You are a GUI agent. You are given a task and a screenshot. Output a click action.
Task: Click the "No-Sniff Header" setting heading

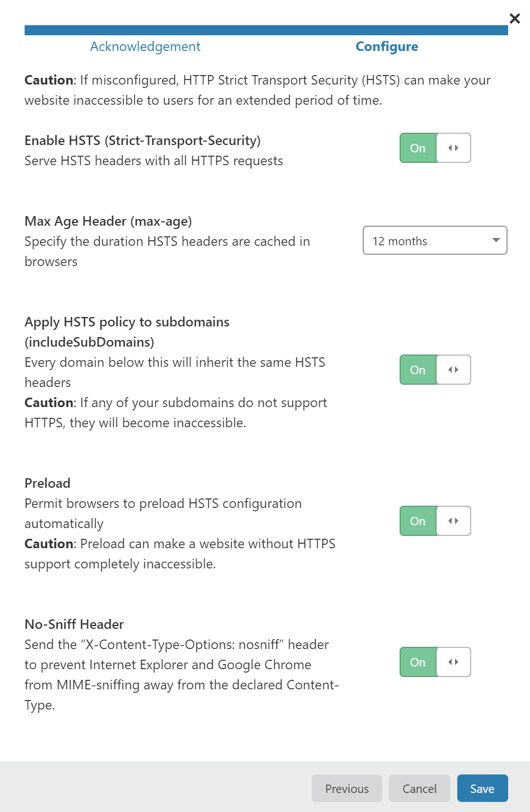point(74,624)
